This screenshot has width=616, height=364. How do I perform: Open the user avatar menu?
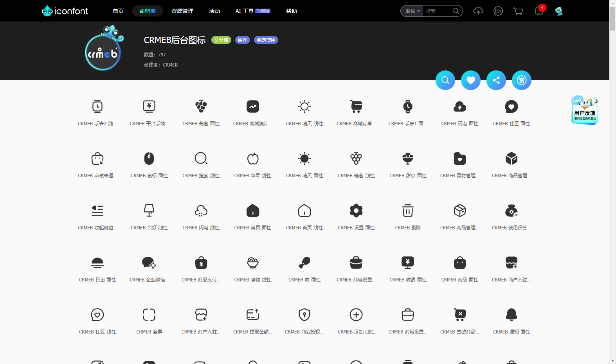pyautogui.click(x=559, y=11)
